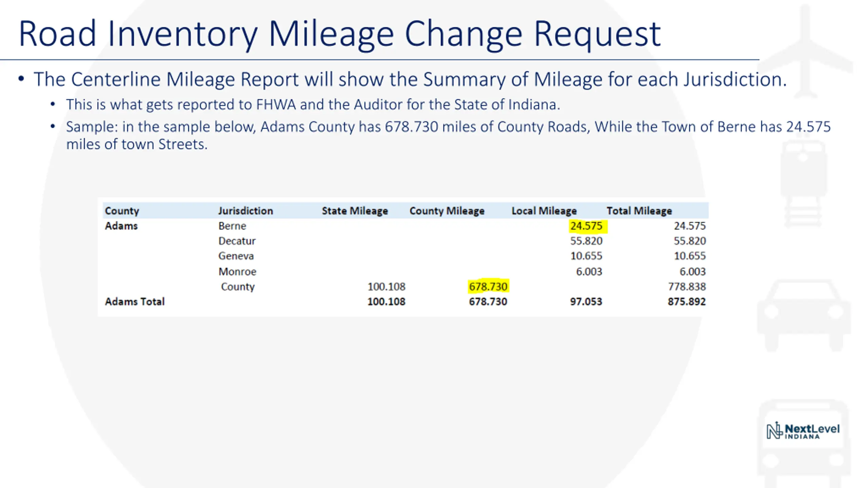The image size is (868, 488).
Task: Click the Jurisdiction column header
Action: pos(245,211)
